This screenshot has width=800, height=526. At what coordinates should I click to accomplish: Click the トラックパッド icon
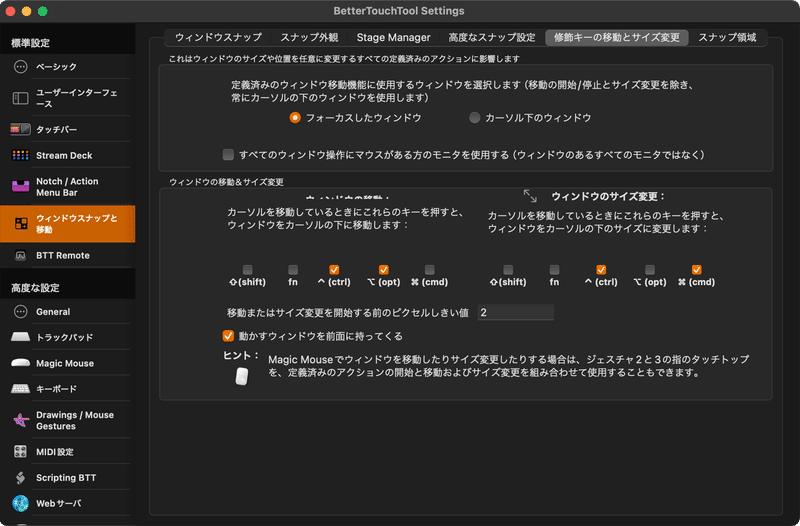pos(20,337)
